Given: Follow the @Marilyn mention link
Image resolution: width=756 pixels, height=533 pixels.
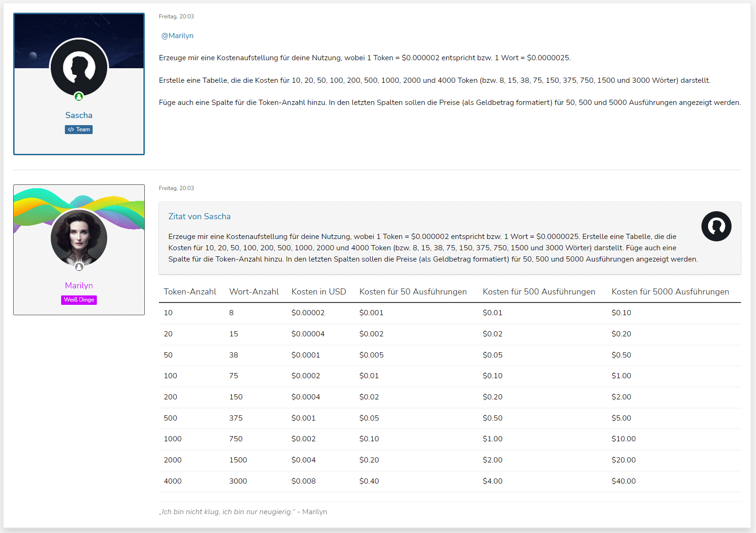Looking at the screenshot, I should pyautogui.click(x=177, y=36).
